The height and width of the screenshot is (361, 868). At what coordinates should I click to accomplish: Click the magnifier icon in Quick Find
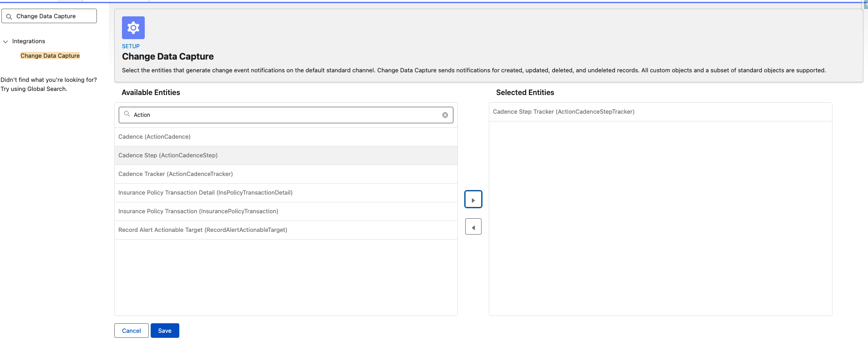tap(9, 16)
